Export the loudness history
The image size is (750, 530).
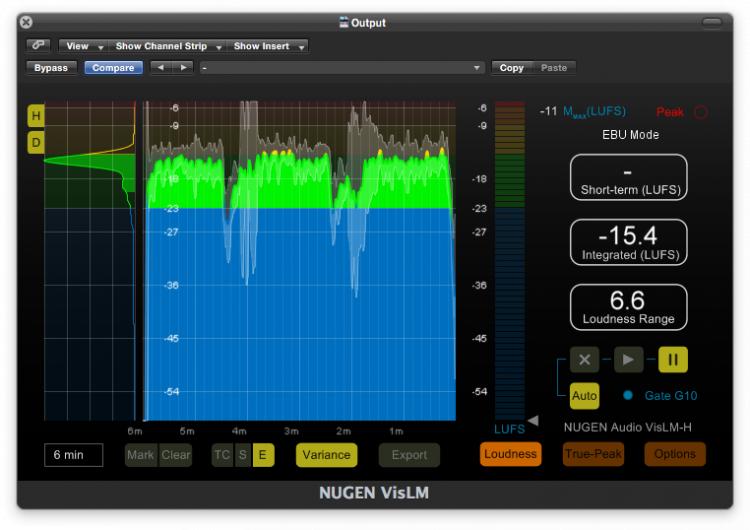pyautogui.click(x=409, y=454)
